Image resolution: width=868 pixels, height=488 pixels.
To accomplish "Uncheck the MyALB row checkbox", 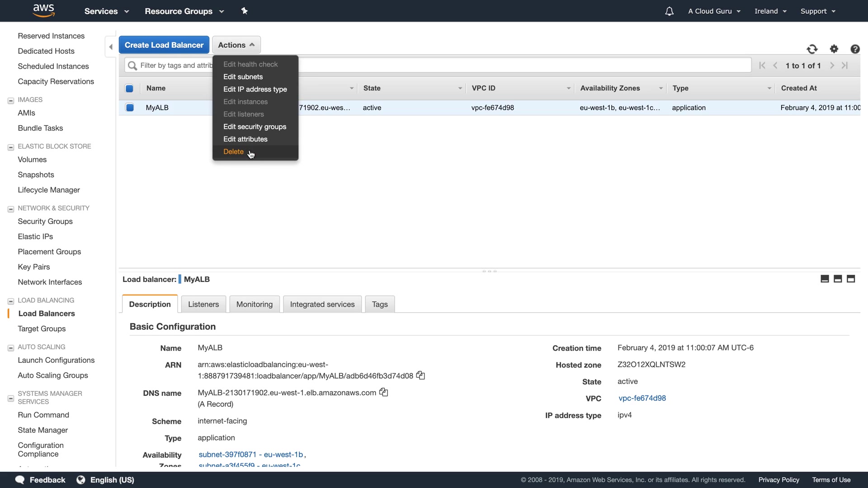I will pos(130,108).
